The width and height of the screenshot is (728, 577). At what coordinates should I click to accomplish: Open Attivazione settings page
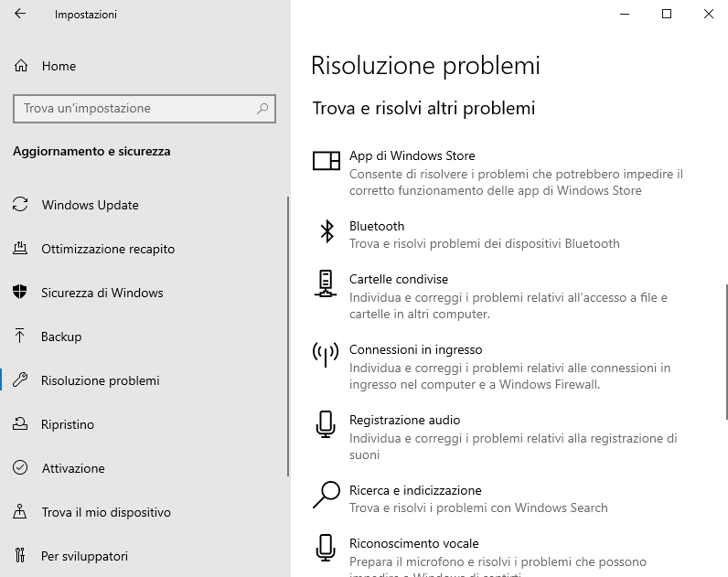(x=73, y=468)
